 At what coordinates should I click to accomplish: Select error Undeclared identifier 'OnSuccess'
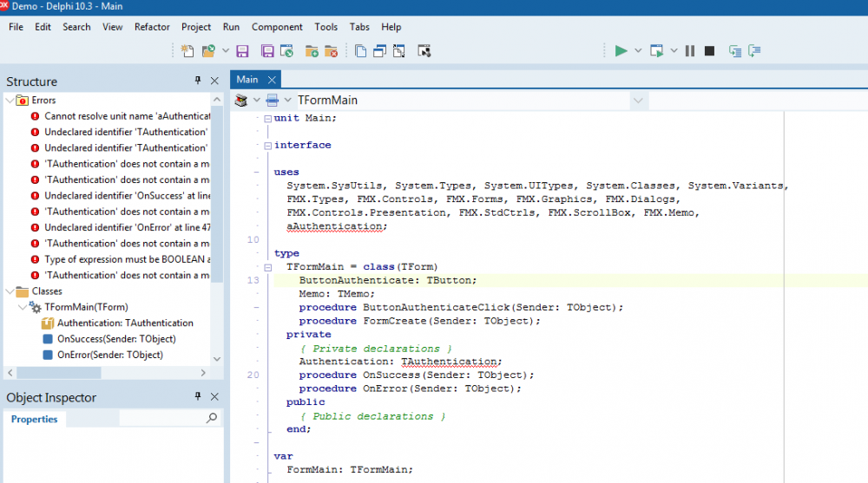[128, 196]
